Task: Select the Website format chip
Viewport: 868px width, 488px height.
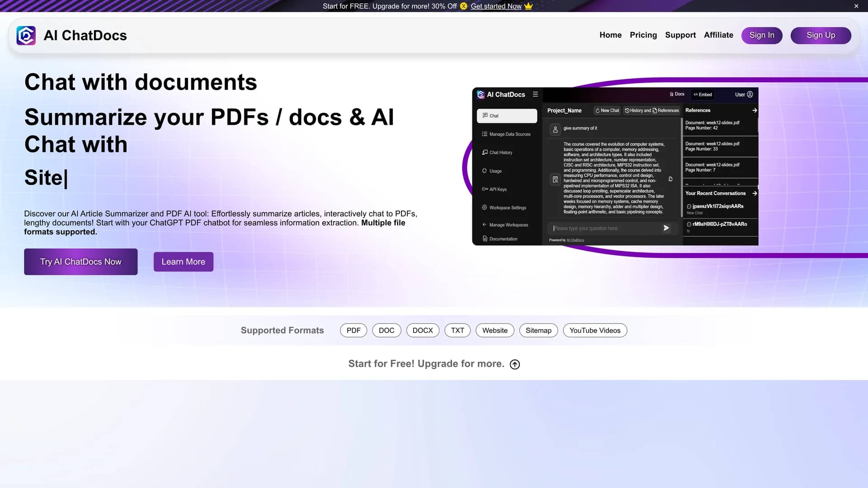Action: pyautogui.click(x=495, y=330)
